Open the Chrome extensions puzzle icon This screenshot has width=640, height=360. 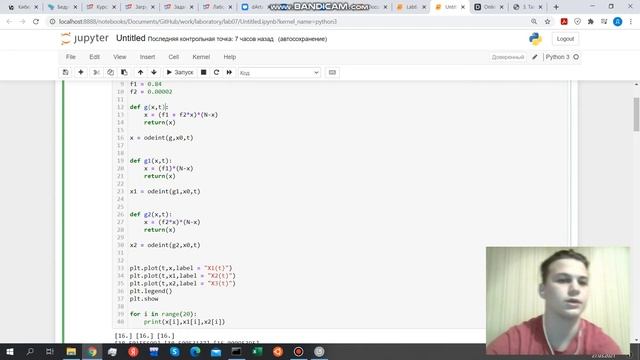pos(591,22)
